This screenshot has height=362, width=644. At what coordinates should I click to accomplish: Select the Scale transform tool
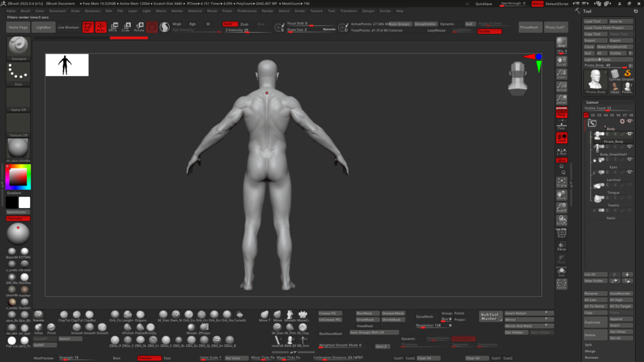click(126, 27)
